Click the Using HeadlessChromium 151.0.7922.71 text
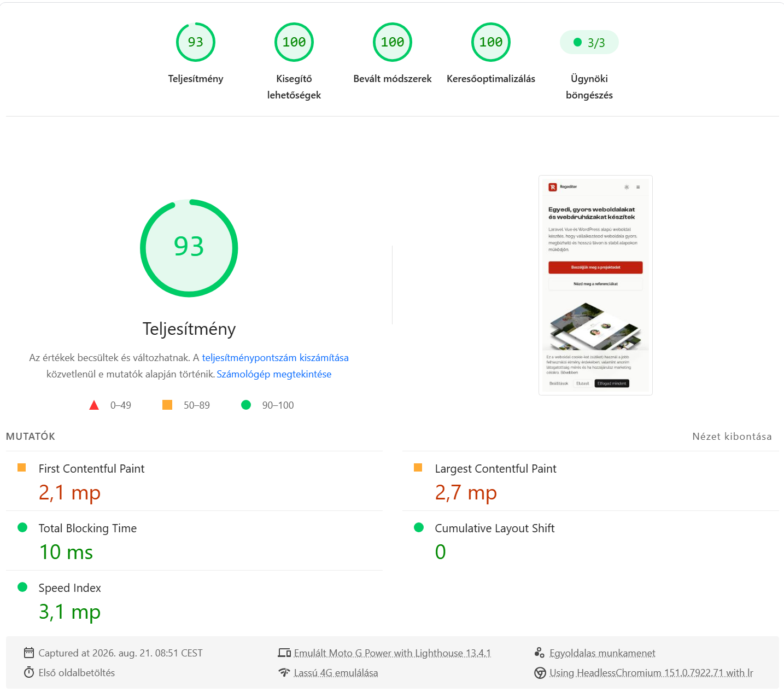Screen dimensions: 784x692 point(651,673)
